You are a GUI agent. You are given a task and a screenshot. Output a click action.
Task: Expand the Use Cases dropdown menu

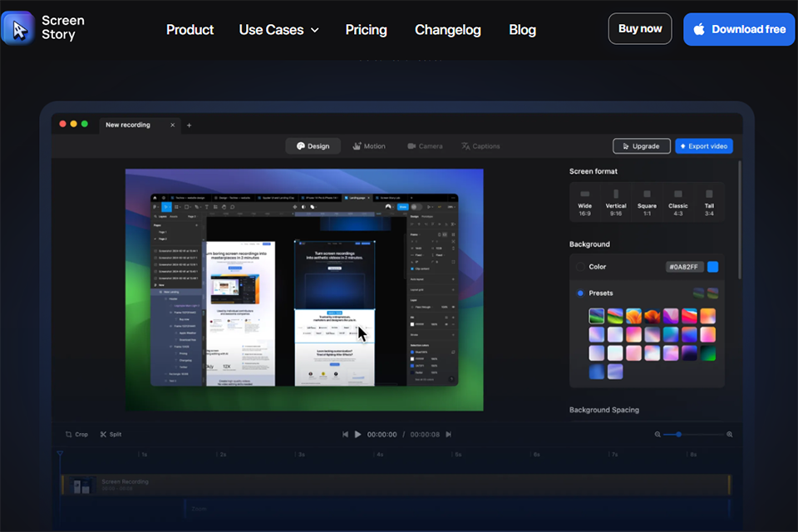[x=279, y=30]
